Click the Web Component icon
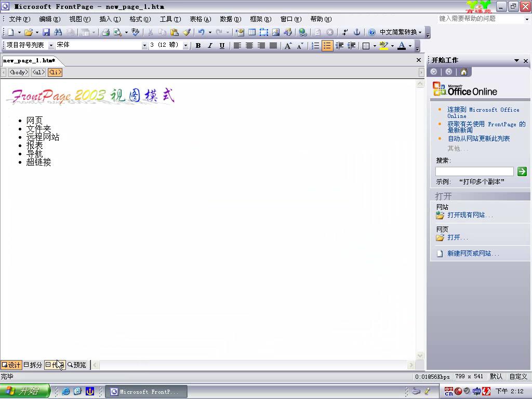This screenshot has width=532, height=399. (x=240, y=32)
